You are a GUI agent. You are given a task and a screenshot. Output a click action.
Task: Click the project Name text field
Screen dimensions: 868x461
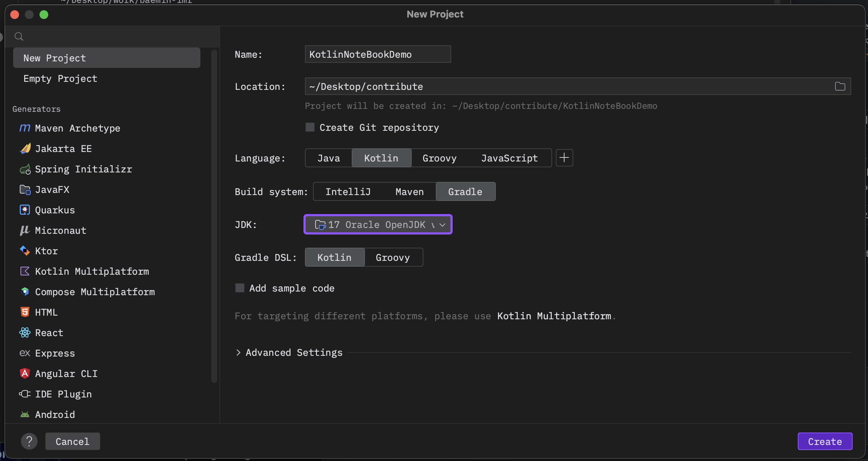click(377, 54)
